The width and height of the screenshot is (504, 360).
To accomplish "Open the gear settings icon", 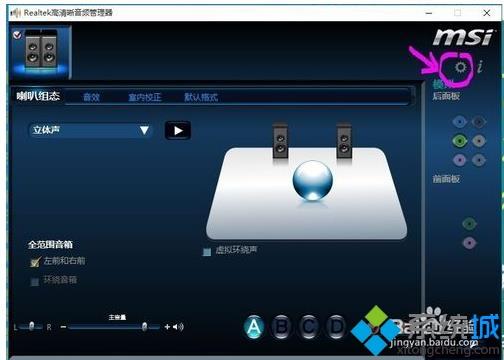I will point(461,67).
